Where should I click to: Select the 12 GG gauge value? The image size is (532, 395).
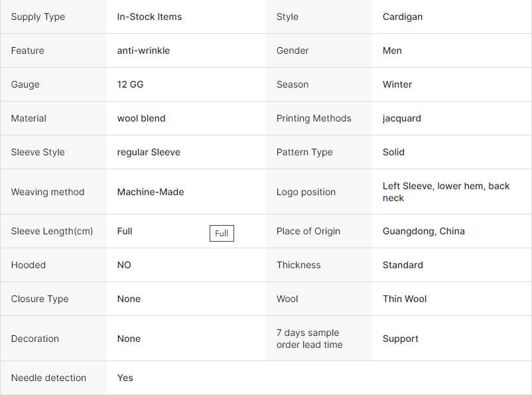point(130,84)
